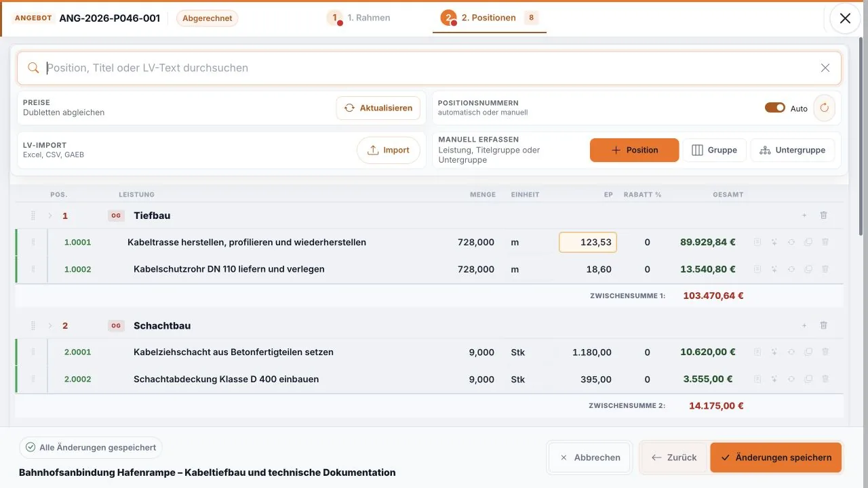Screen dimensions: 868x488
Task: Collapse the Tiefbau group chevron
Action: 50,216
